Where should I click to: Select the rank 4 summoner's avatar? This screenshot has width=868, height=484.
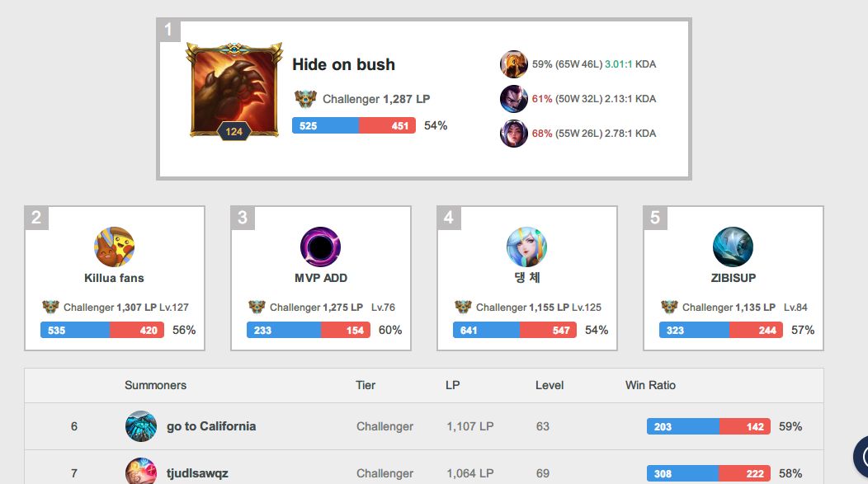[527, 247]
